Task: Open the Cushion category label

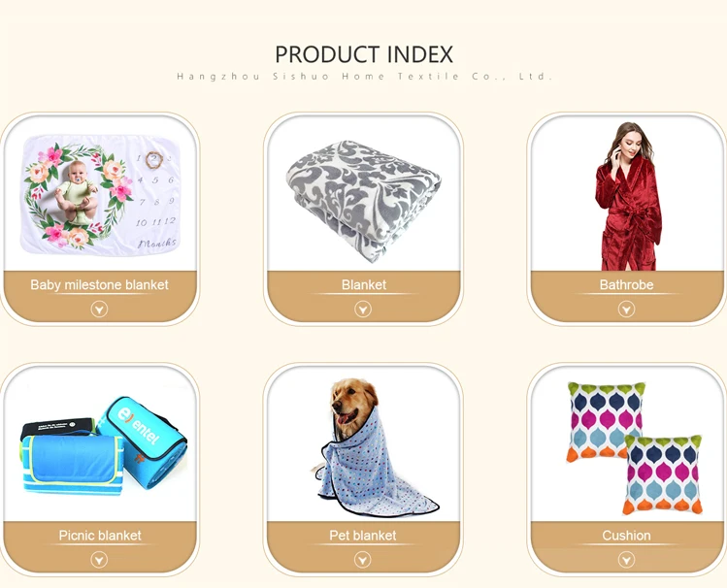Action: click(x=626, y=536)
